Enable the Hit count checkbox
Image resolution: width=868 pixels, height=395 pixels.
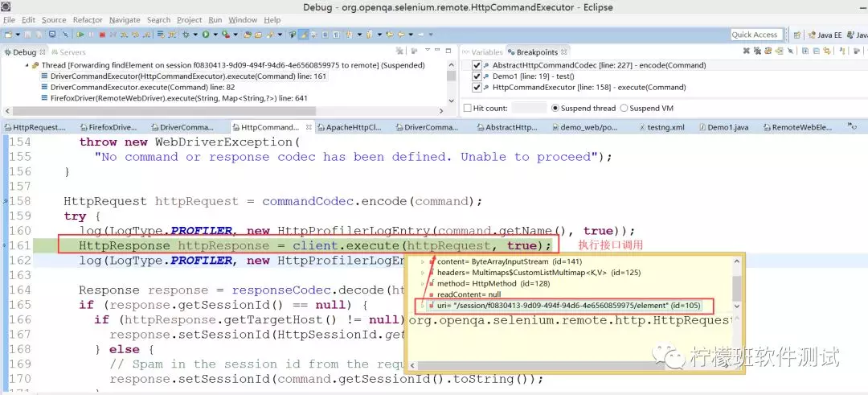tap(468, 108)
